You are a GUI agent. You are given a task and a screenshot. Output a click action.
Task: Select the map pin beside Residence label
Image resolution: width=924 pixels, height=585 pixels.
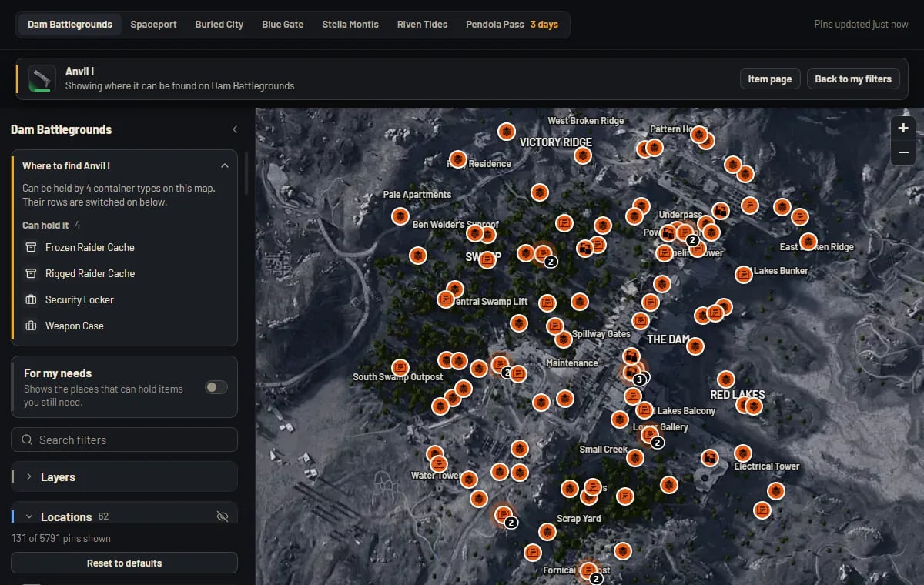(457, 159)
